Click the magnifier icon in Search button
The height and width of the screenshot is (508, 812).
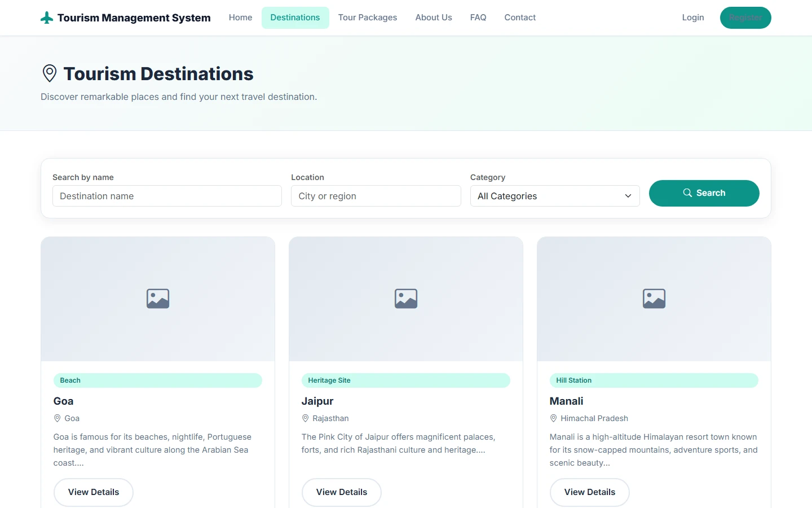pos(687,193)
